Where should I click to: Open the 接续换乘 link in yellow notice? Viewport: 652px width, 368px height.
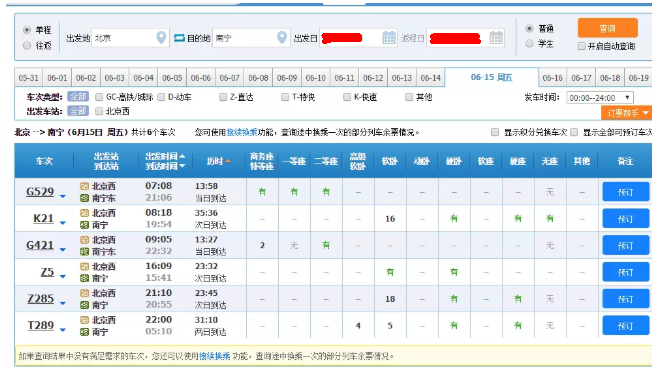point(215,356)
